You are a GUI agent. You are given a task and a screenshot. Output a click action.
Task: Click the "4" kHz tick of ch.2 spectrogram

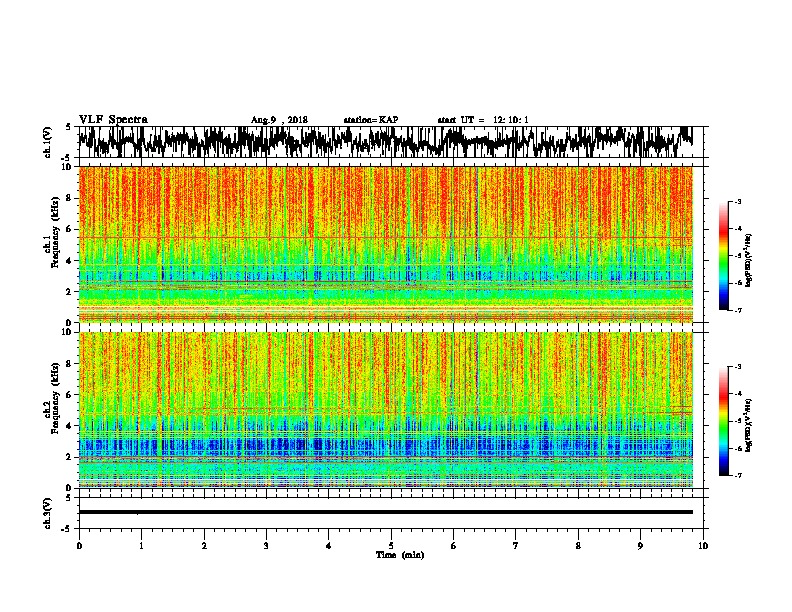pyautogui.click(x=69, y=426)
